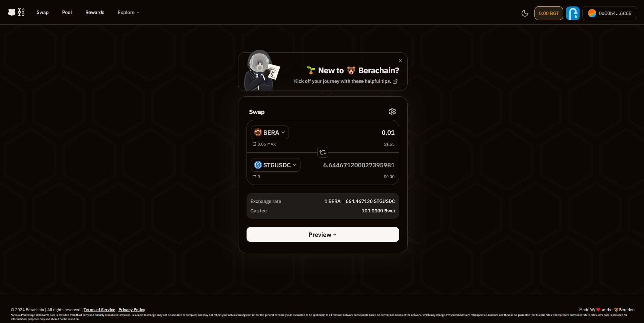Click the 0.00 BGT balance button
644x323 pixels.
[x=549, y=13]
